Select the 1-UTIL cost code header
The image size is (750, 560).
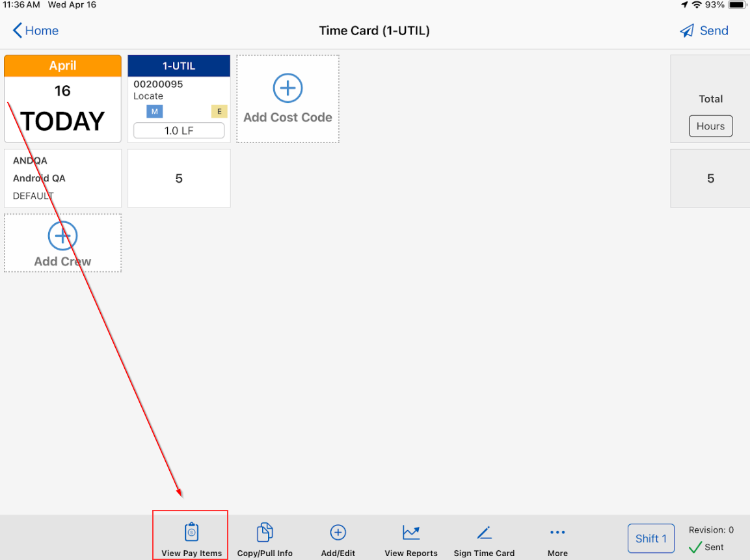click(x=179, y=66)
